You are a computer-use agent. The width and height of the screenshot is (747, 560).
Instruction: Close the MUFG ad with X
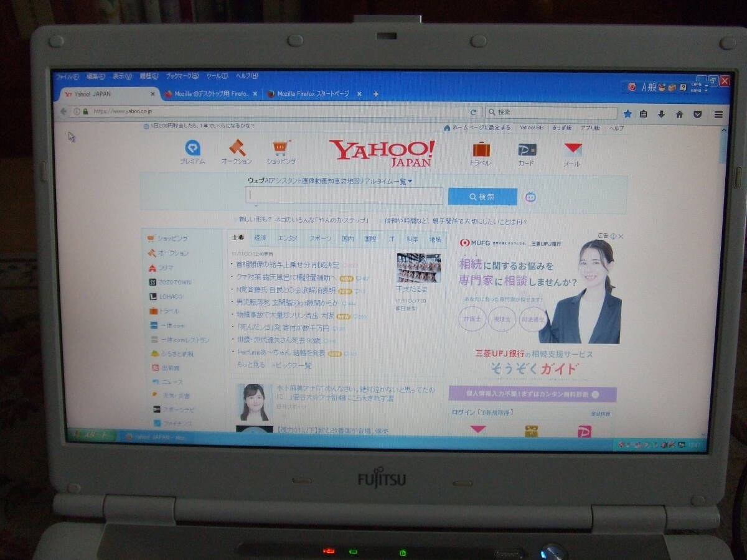click(x=621, y=236)
